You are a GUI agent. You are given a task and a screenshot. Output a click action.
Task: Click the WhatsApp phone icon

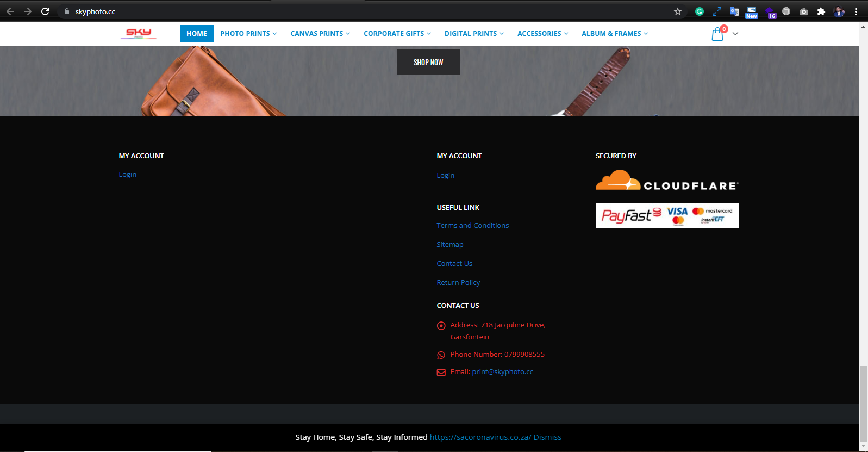pyautogui.click(x=441, y=355)
